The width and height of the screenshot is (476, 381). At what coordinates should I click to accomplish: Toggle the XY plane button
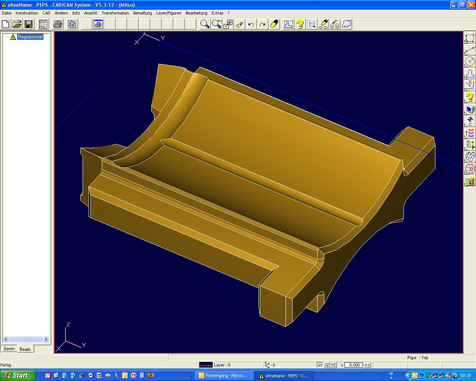pos(320,365)
